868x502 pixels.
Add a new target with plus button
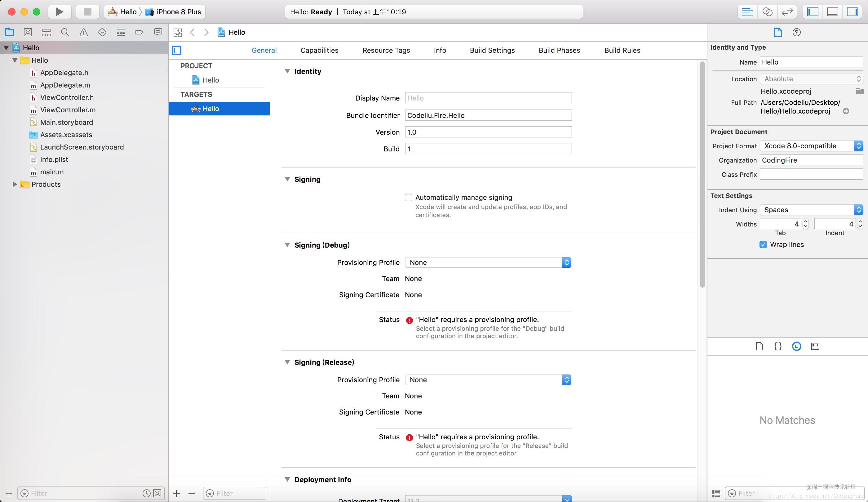coord(177,493)
